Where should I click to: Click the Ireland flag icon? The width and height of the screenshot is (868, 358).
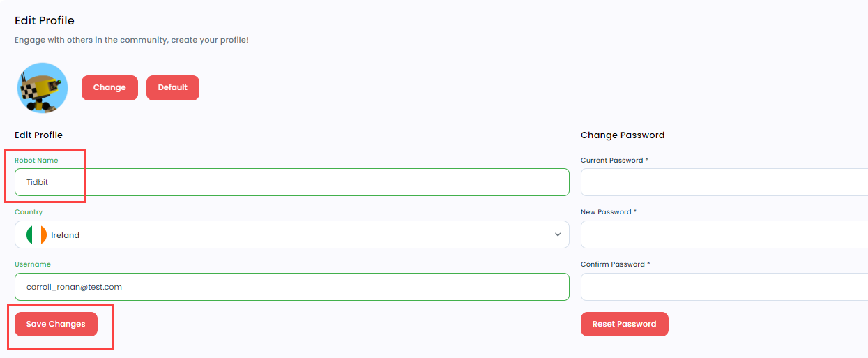tap(36, 235)
